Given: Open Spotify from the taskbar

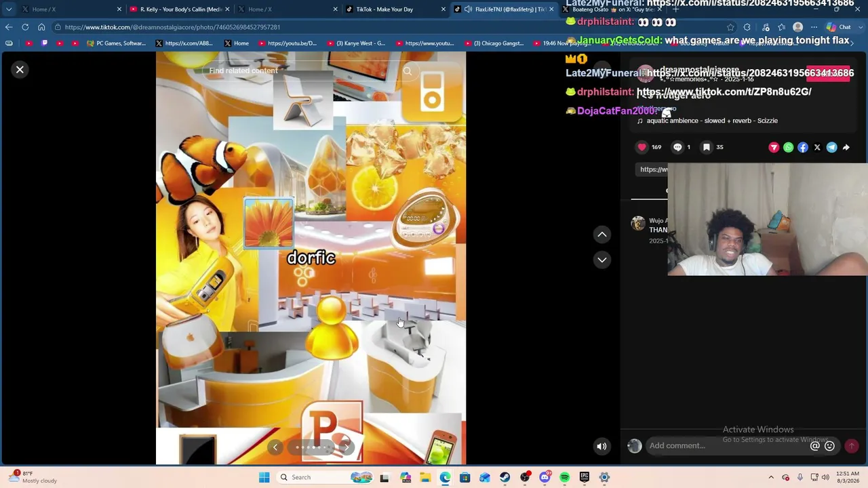Looking at the screenshot, I should [x=564, y=477].
